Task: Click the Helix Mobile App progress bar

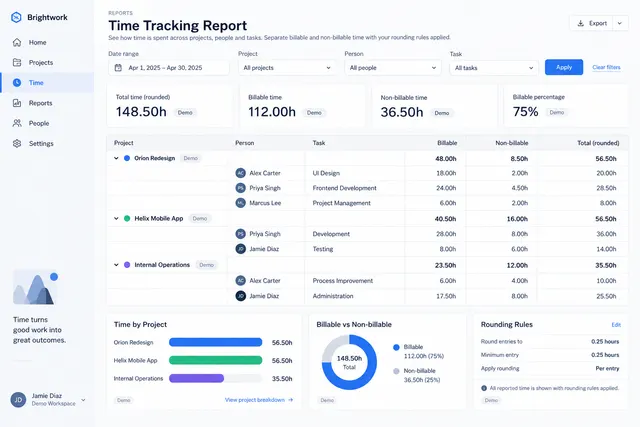Action: (x=216, y=360)
